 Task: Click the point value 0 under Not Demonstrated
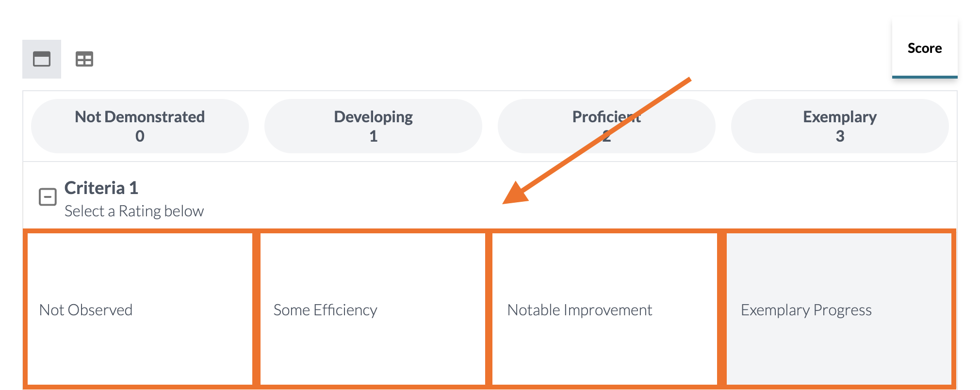(140, 136)
